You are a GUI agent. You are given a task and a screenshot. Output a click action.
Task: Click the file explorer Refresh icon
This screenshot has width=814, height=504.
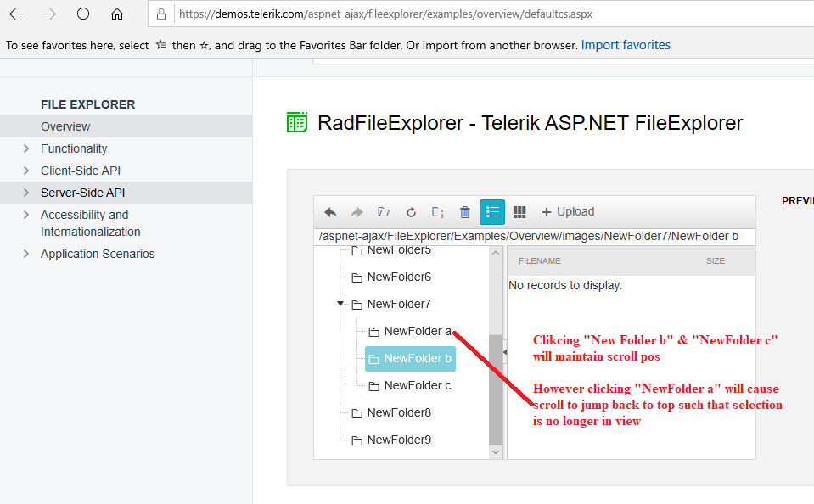pos(411,212)
